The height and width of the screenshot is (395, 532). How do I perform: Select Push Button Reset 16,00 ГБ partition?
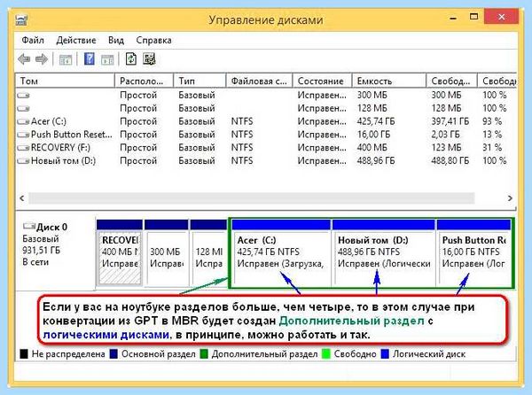pos(474,252)
